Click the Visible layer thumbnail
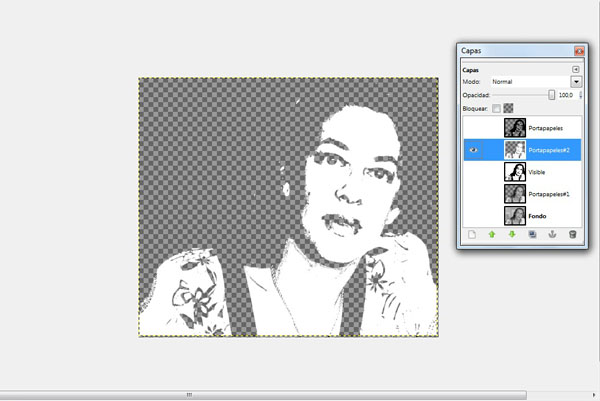 tap(515, 172)
